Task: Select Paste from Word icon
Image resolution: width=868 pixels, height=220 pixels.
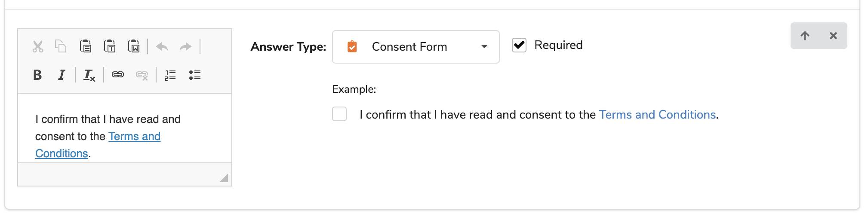Action: [x=134, y=46]
